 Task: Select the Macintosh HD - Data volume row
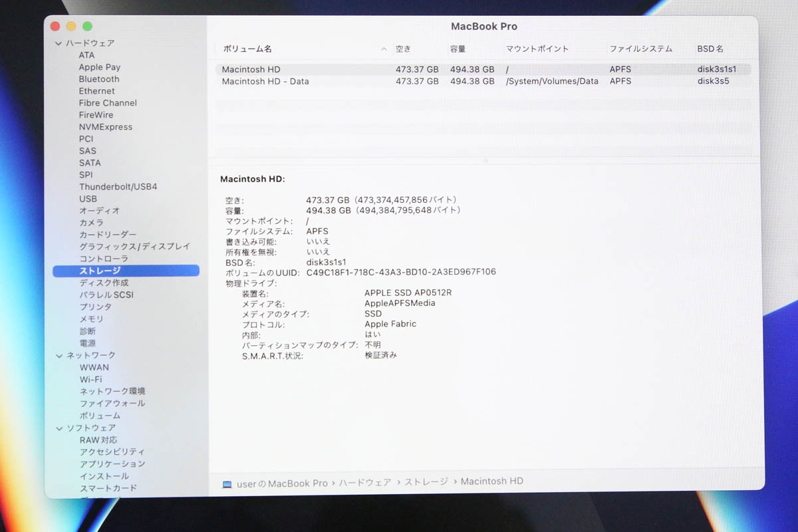click(483, 81)
